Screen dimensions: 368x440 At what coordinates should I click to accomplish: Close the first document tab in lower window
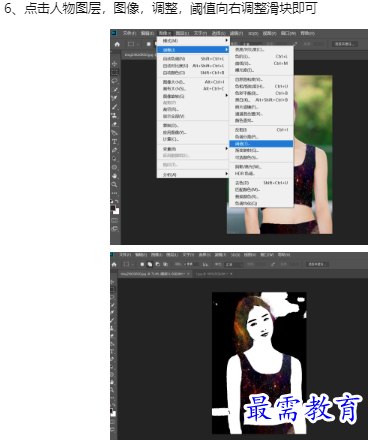tap(188, 274)
